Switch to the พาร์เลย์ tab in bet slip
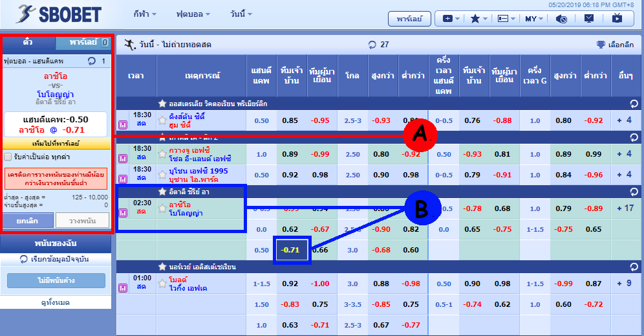 click(83, 42)
